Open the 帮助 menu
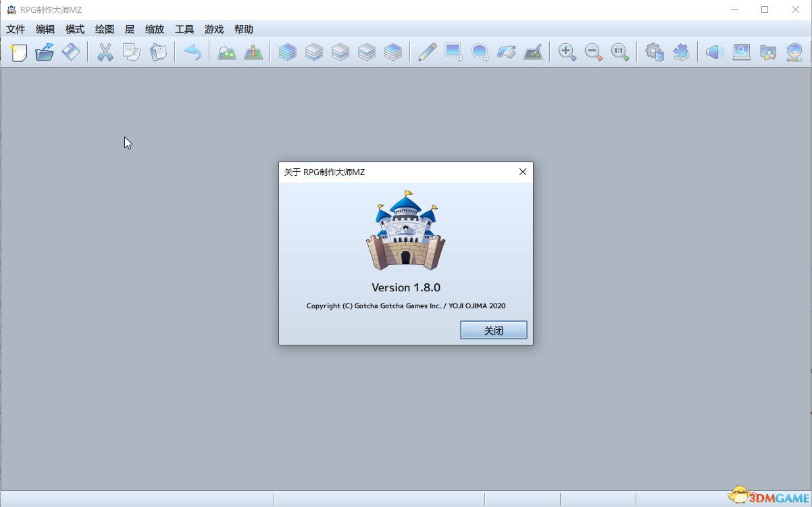This screenshot has width=812, height=507. click(244, 29)
